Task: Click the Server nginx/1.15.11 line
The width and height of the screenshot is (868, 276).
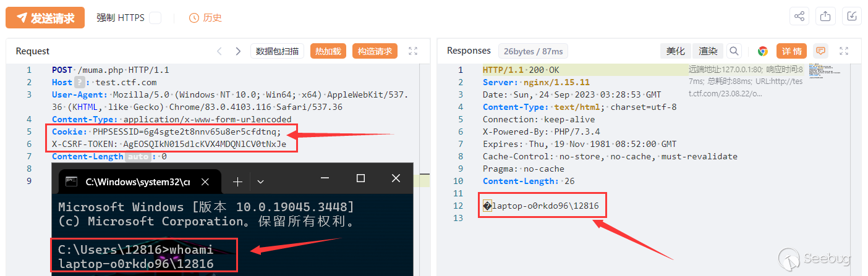Action: click(536, 82)
